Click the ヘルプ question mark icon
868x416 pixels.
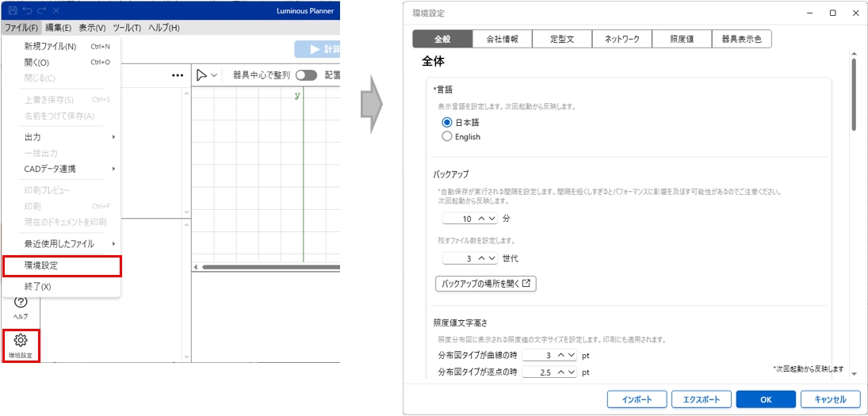coord(21,302)
